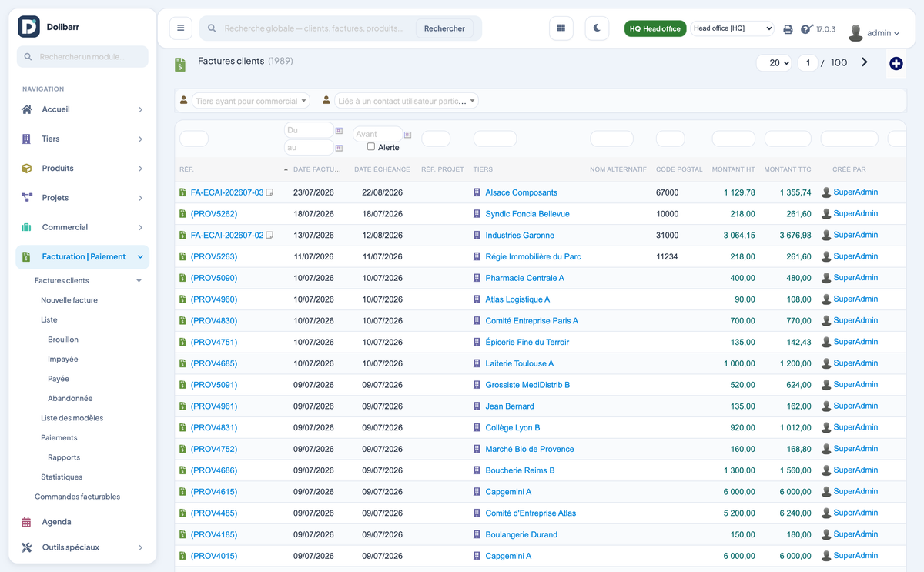Image resolution: width=924 pixels, height=572 pixels.
Task: Collapse Factures clients submenu arrow
Action: [x=139, y=281]
